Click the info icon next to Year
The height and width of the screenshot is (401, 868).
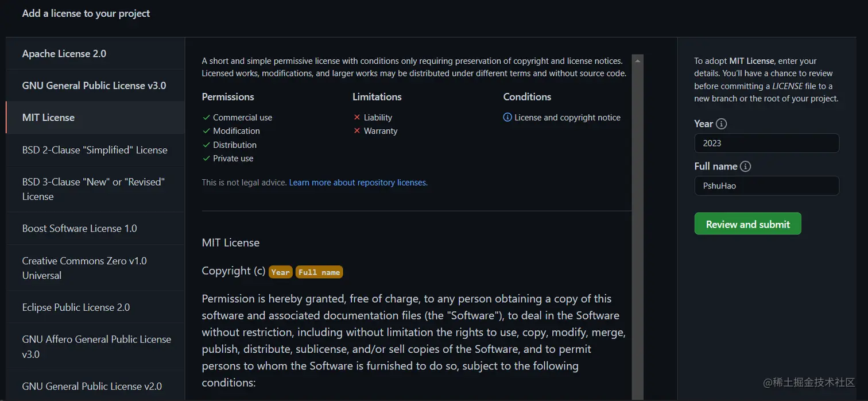coord(722,124)
